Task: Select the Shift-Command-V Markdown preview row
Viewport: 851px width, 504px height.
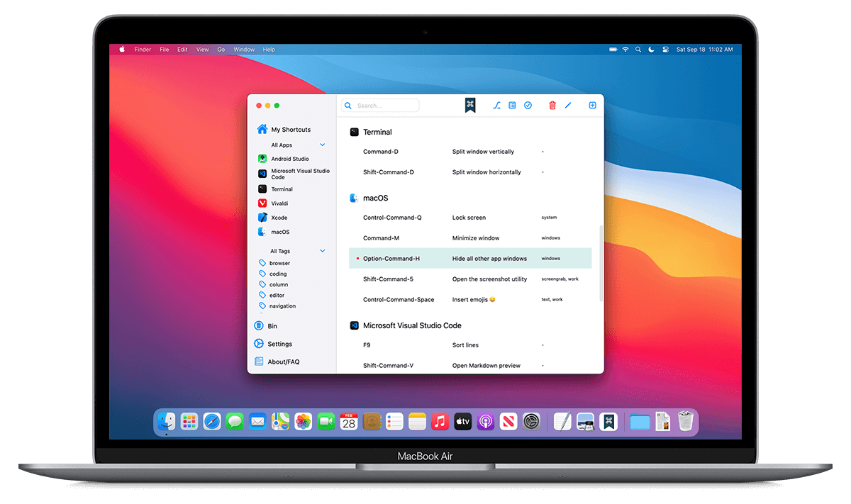Action: tap(470, 366)
